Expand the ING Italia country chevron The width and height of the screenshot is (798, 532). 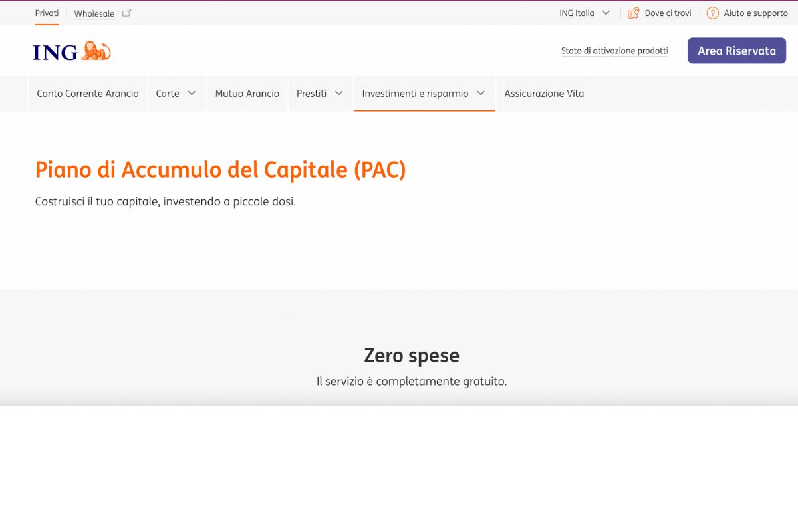click(x=606, y=13)
